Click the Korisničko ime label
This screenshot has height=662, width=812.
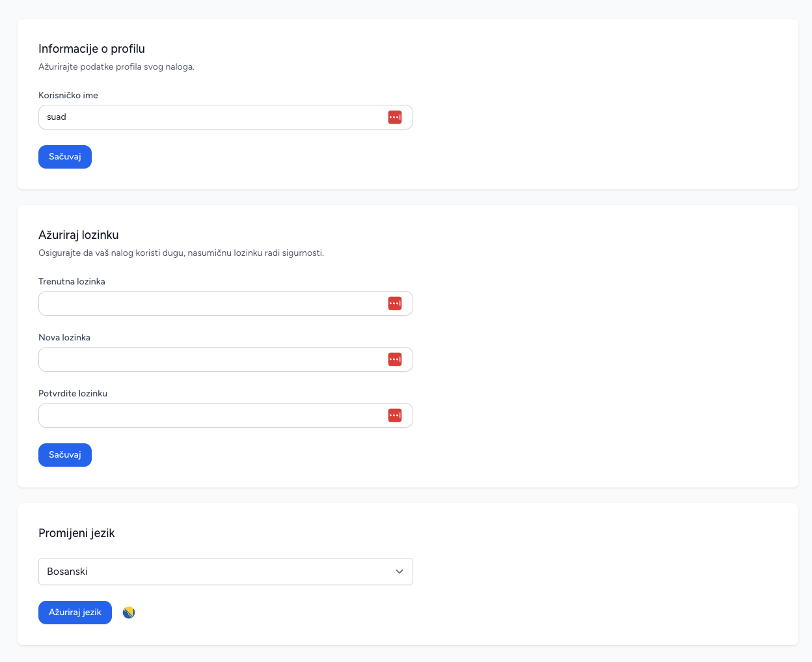pos(68,95)
